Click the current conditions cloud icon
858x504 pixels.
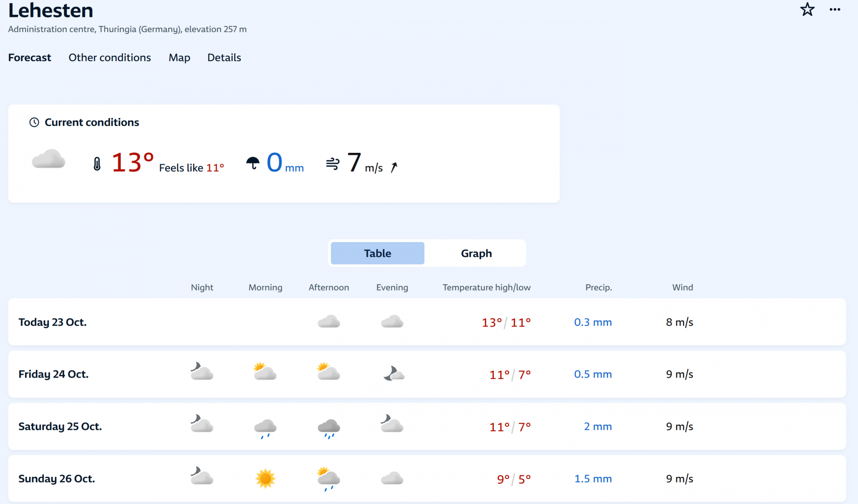tap(49, 160)
